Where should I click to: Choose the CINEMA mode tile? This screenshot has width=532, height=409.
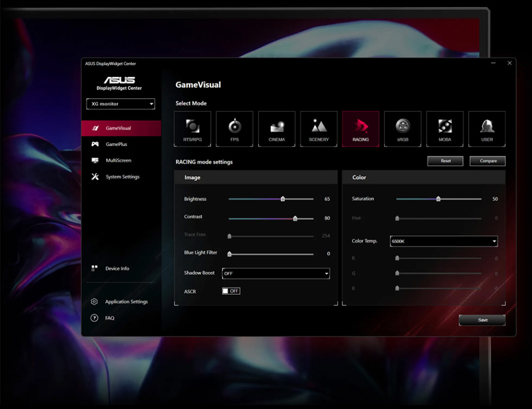click(277, 129)
